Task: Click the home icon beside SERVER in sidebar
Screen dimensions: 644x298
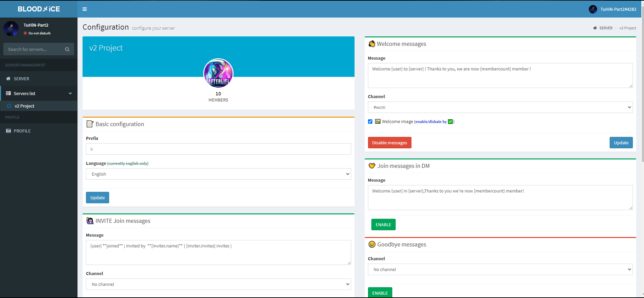Action: [x=8, y=79]
